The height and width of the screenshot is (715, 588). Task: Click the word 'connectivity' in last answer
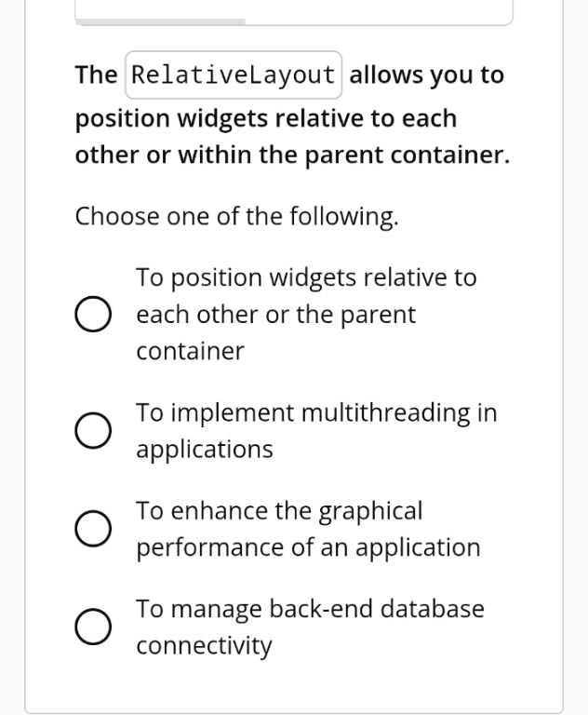(205, 645)
